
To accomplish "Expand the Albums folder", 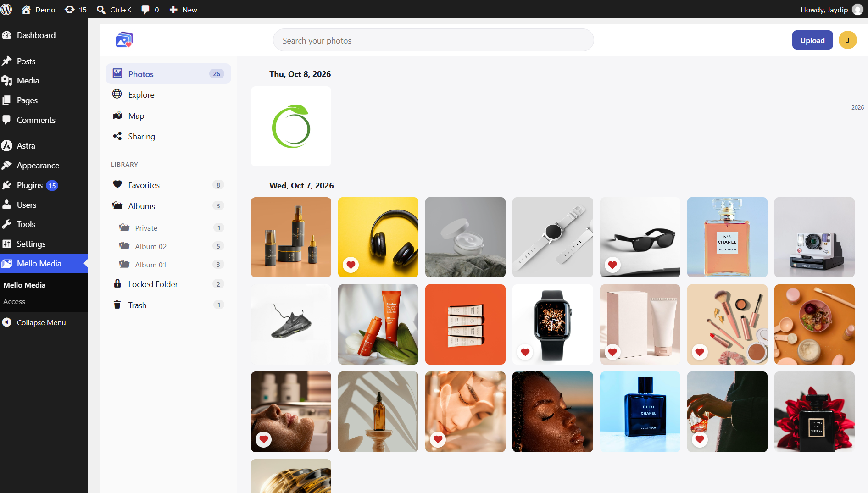I will pos(168,206).
